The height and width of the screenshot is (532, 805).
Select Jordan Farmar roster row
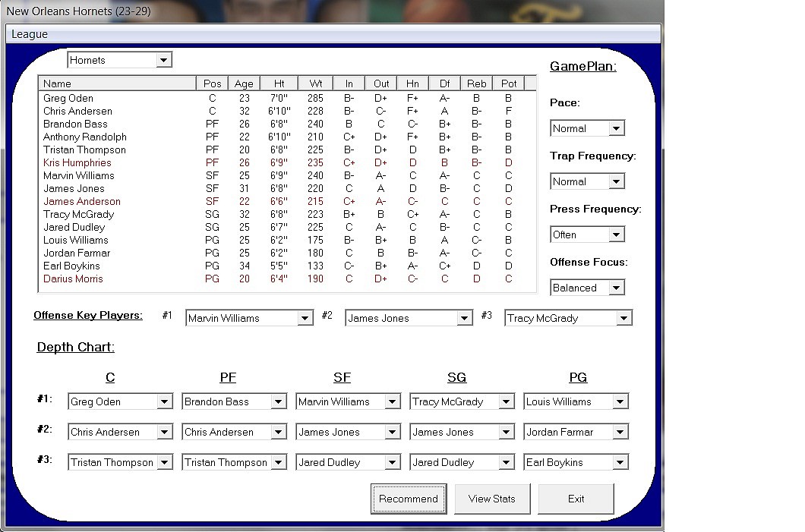(288, 253)
